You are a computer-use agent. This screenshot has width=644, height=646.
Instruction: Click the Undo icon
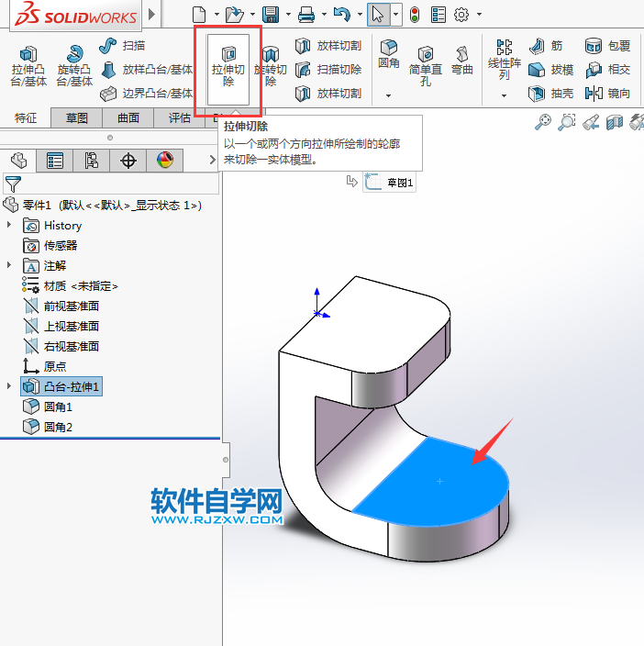tap(342, 15)
